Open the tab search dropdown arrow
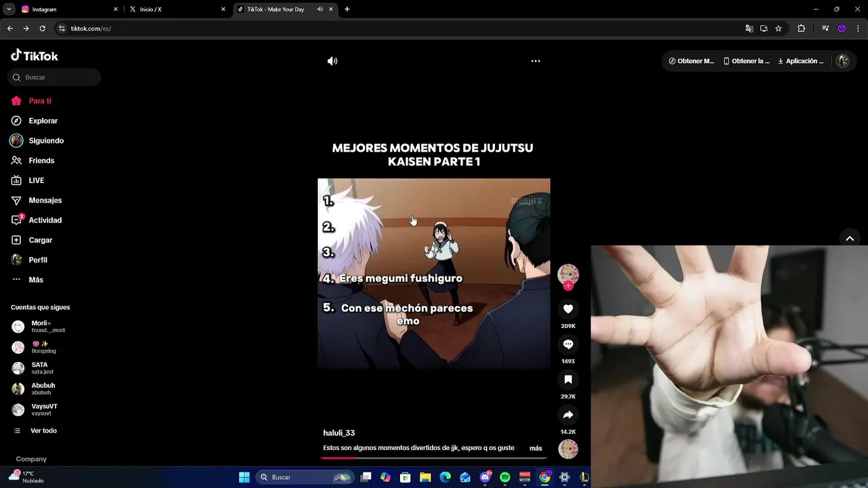Image resolution: width=868 pixels, height=488 pixels. pos(9,9)
